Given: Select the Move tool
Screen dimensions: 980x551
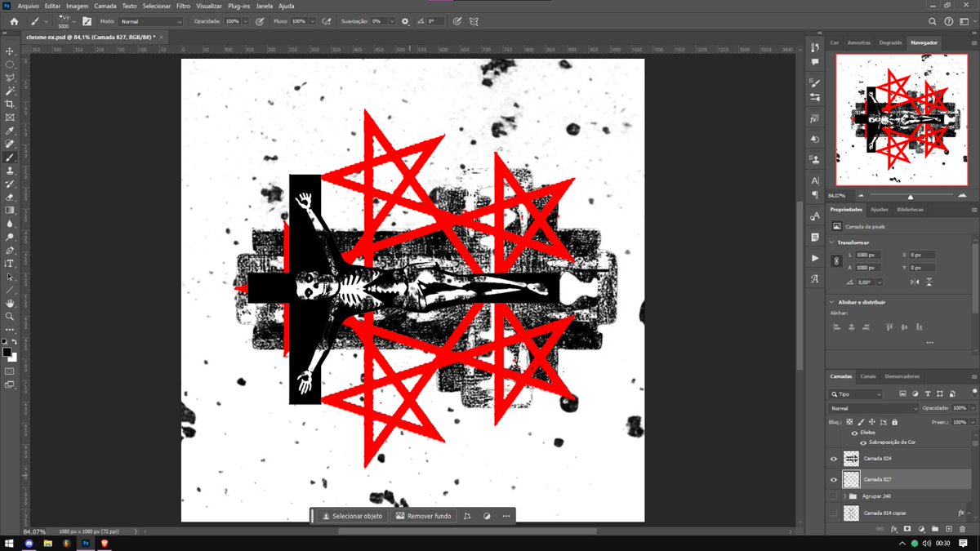Looking at the screenshot, I should [10, 51].
